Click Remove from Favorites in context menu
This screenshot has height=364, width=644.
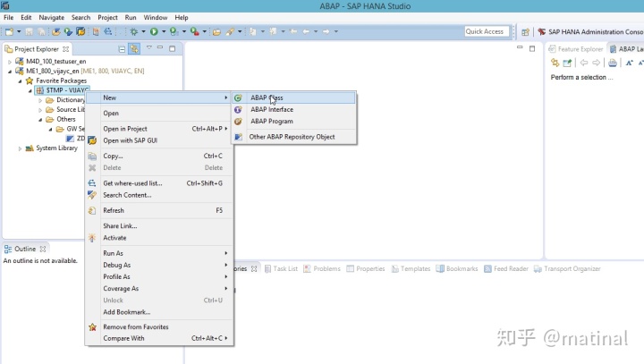(159, 327)
